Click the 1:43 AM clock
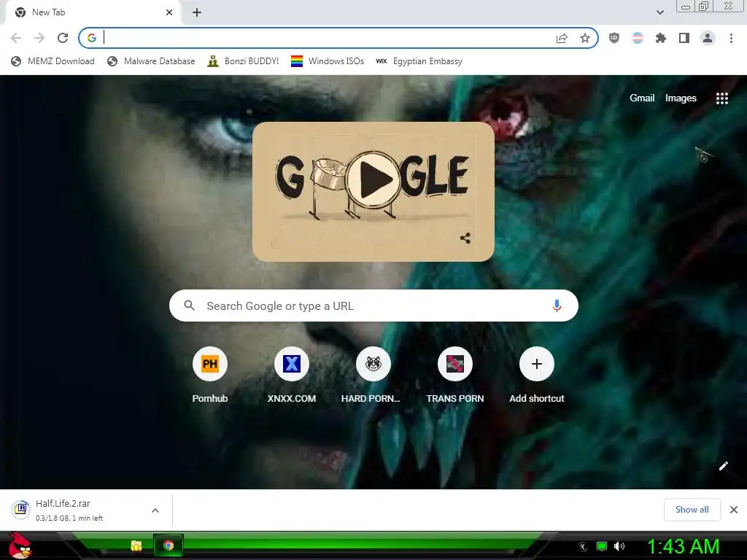 click(x=683, y=546)
